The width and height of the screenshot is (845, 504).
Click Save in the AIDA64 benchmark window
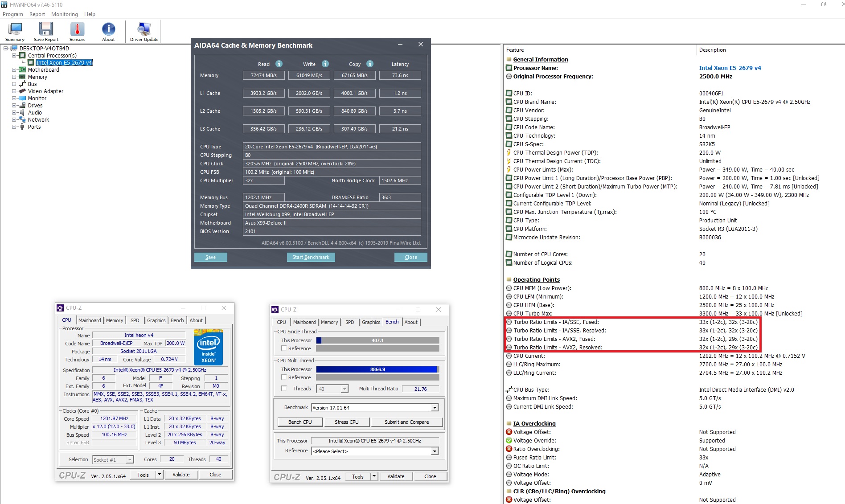211,257
